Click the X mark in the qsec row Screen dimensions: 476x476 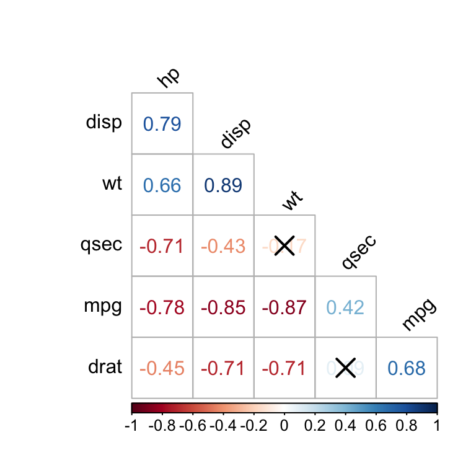point(284,245)
